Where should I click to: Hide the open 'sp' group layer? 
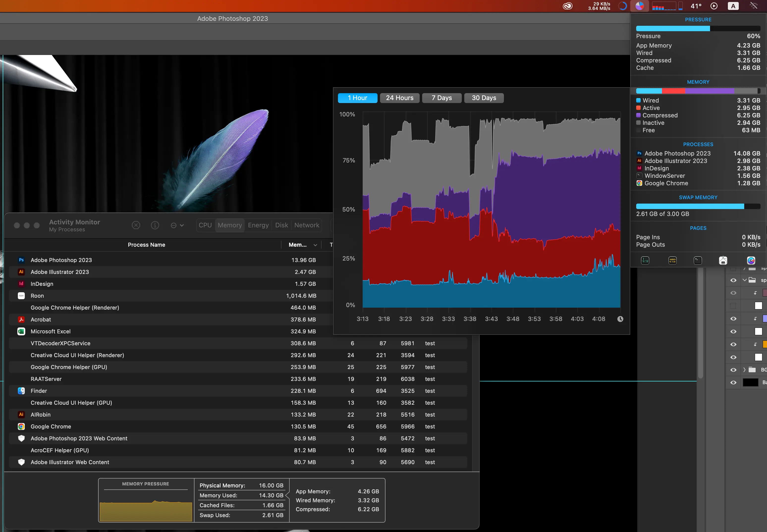[x=733, y=280]
